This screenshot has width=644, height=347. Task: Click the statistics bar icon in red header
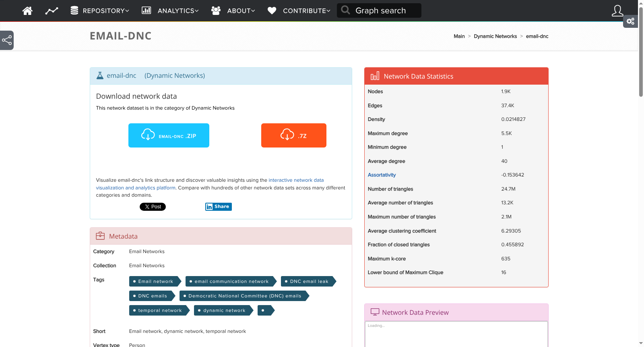375,76
